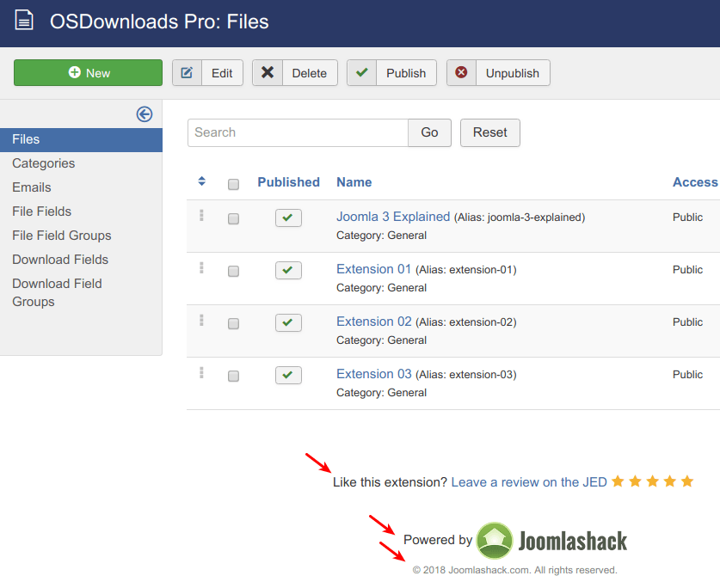Open the Joomla 3 Explained file
720x588 pixels.
393,217
